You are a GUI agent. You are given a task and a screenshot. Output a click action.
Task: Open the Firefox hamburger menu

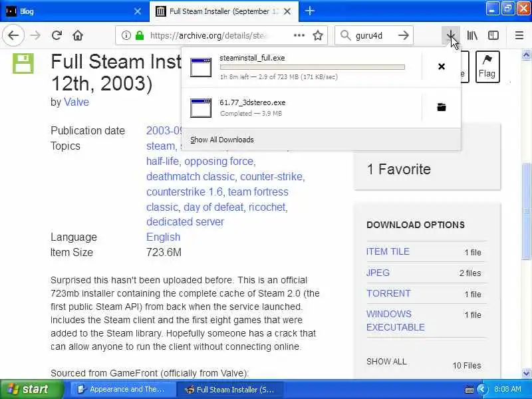(519, 35)
